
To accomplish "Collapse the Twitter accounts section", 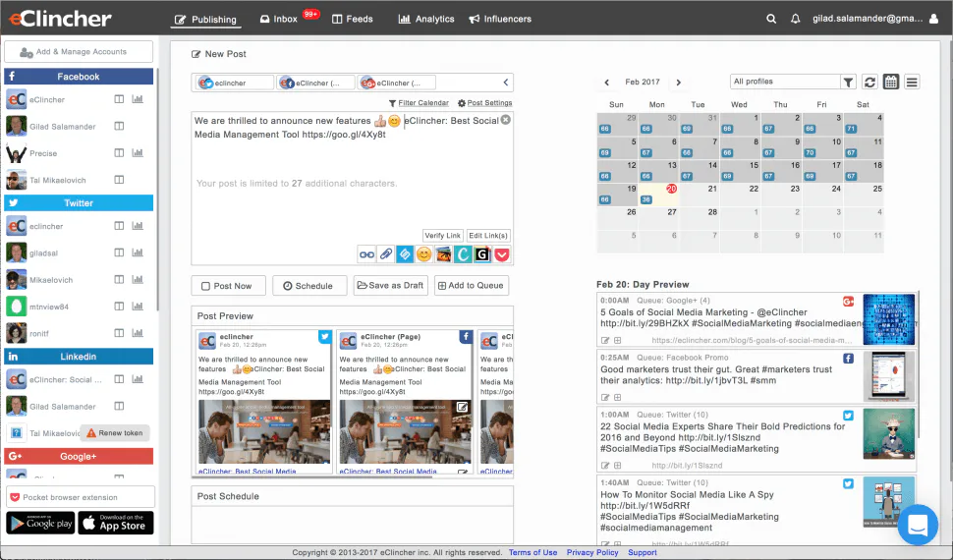I will click(x=79, y=203).
